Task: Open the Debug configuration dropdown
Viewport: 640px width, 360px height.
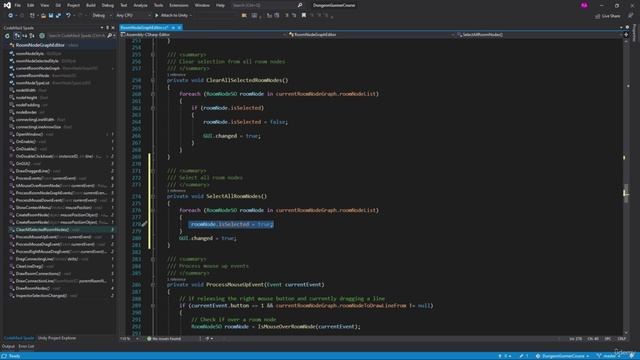Action: [101, 16]
